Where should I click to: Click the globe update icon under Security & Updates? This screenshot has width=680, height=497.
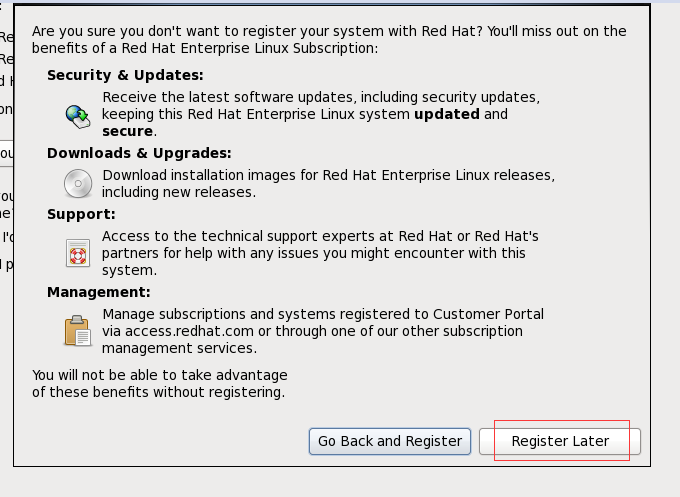pos(78,116)
